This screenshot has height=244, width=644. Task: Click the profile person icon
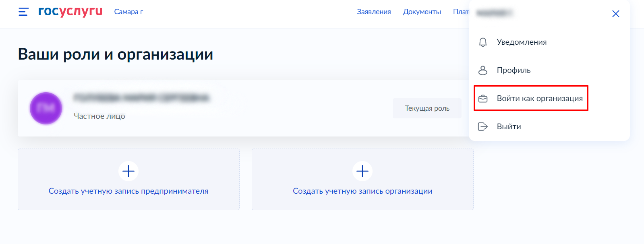click(x=482, y=70)
